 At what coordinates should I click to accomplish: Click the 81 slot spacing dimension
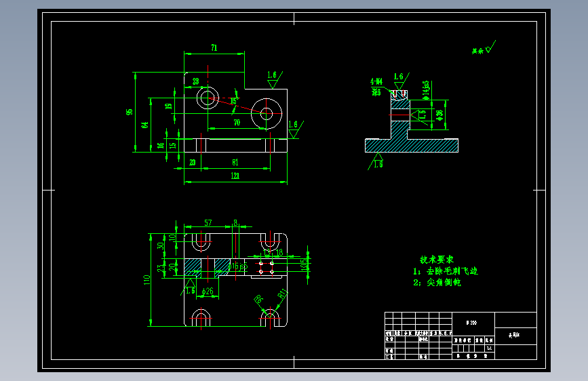click(x=235, y=163)
